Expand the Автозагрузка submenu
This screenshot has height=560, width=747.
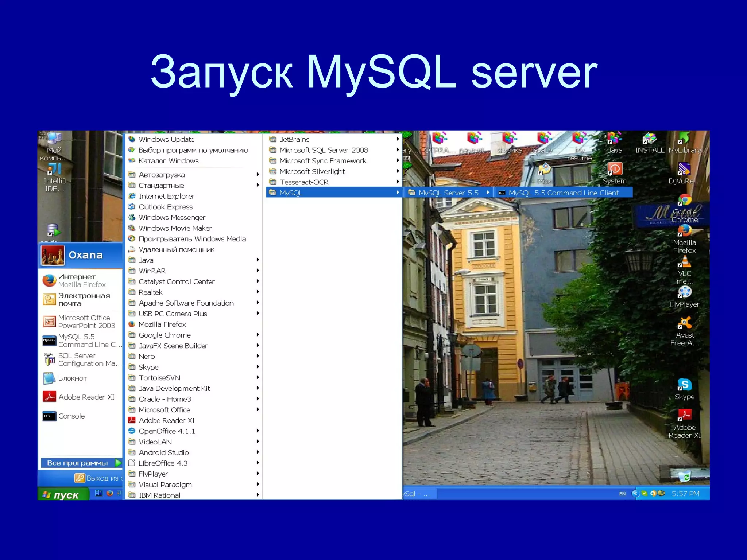click(194, 175)
